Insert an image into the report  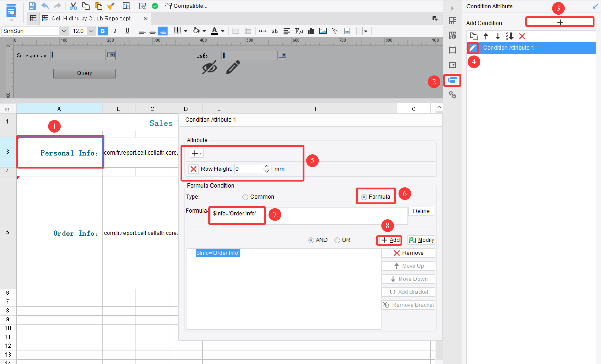(323, 31)
